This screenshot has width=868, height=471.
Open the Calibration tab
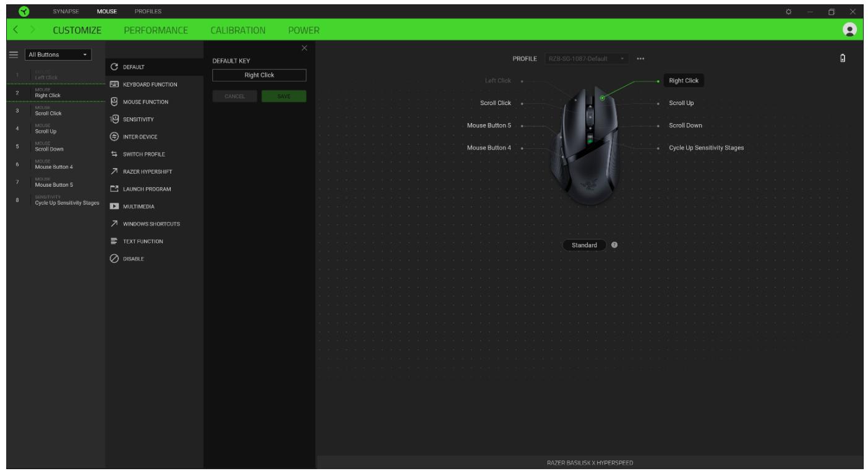point(238,30)
